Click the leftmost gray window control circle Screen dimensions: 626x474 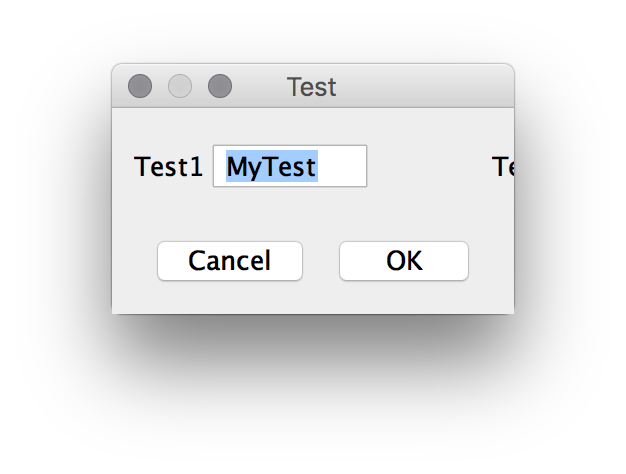click(140, 87)
